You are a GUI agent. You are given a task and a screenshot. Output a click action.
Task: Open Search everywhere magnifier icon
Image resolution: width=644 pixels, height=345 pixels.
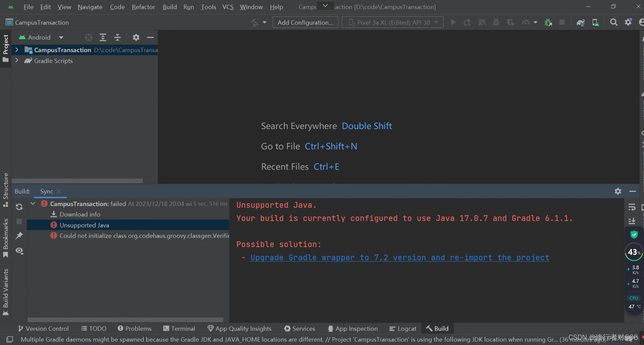point(614,22)
